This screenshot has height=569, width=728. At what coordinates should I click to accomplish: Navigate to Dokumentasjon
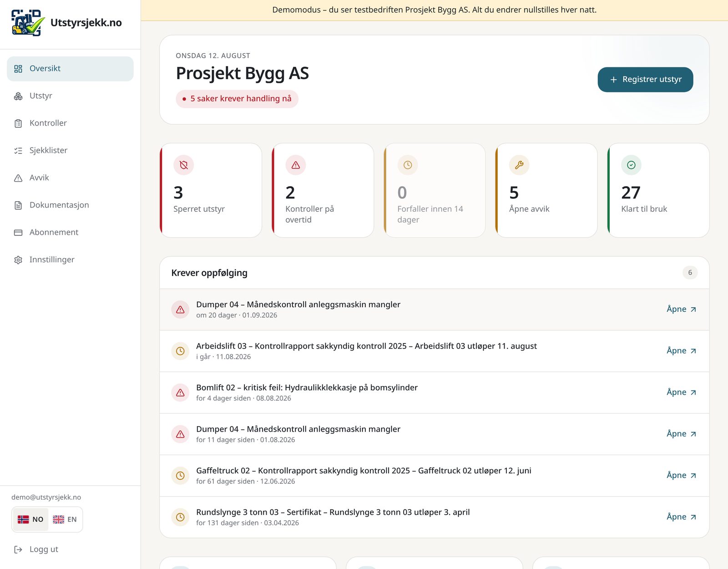coord(70,205)
